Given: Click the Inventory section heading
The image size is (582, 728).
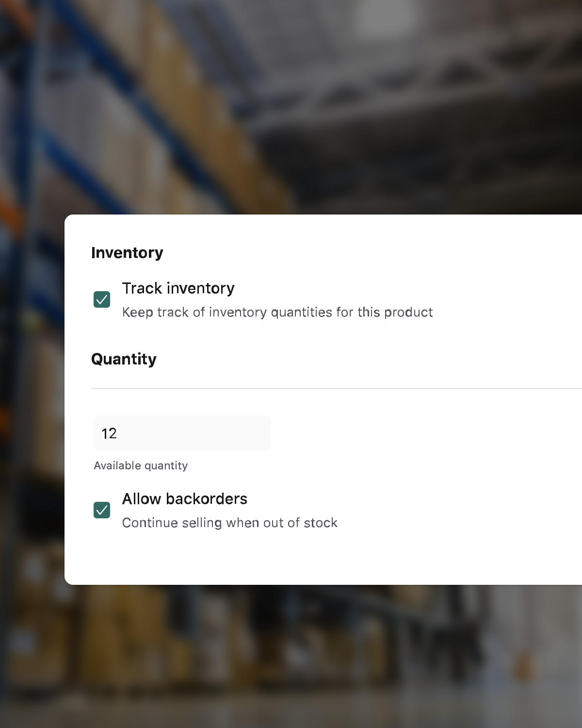Looking at the screenshot, I should click(127, 252).
